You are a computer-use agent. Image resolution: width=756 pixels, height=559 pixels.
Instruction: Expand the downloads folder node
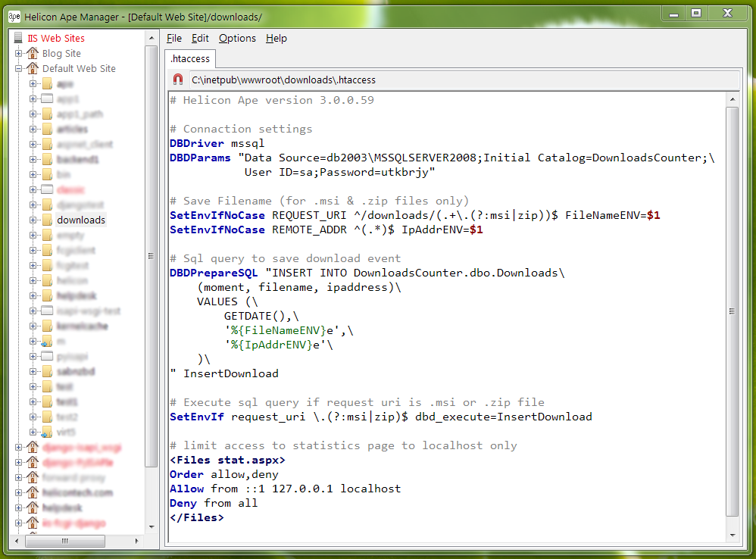[33, 220]
